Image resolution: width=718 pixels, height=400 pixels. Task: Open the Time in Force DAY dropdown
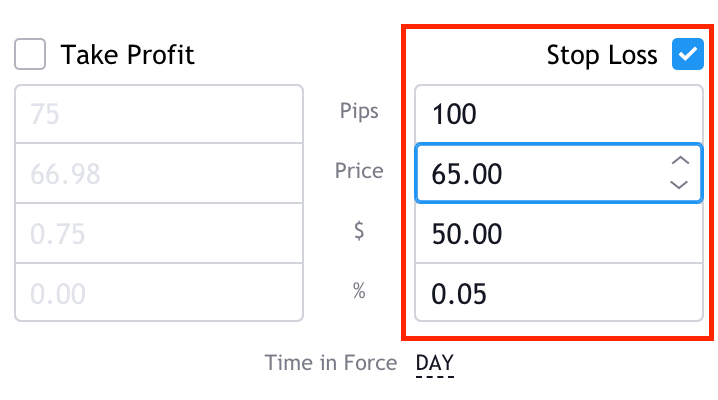(435, 363)
